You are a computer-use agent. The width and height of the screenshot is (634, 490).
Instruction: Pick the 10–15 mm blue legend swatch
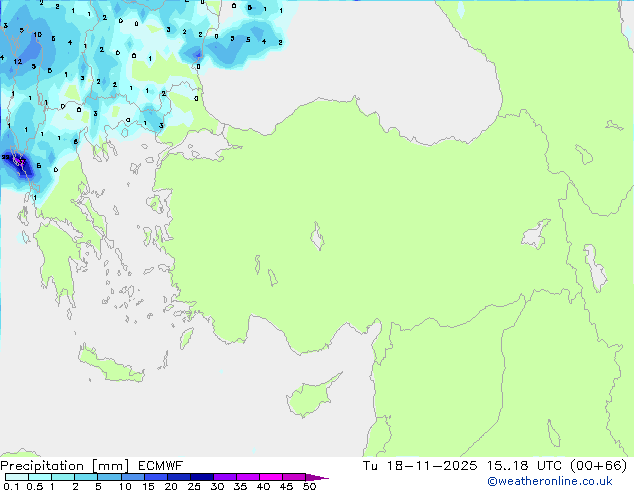tap(132, 477)
